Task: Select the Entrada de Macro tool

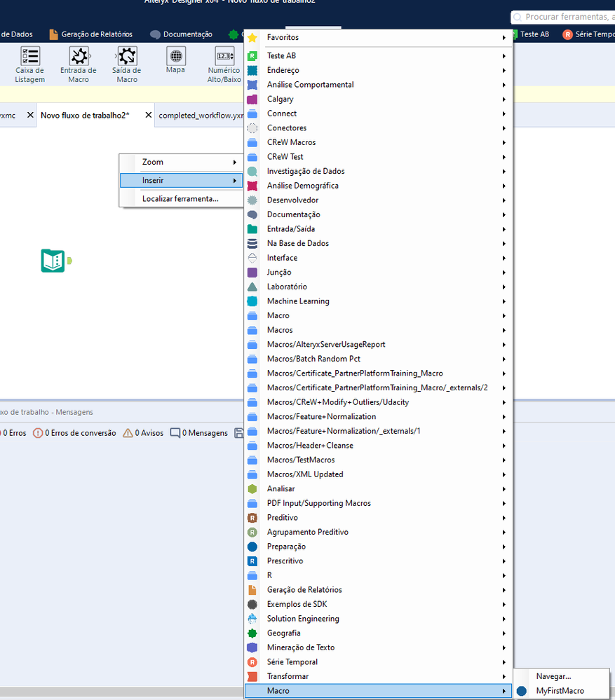Action: point(79,64)
